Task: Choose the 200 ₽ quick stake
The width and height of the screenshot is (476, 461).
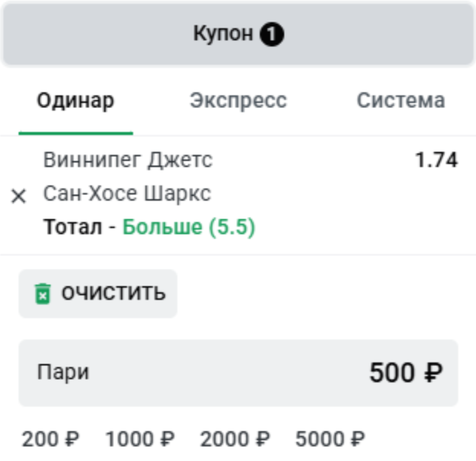Action: coord(51,439)
